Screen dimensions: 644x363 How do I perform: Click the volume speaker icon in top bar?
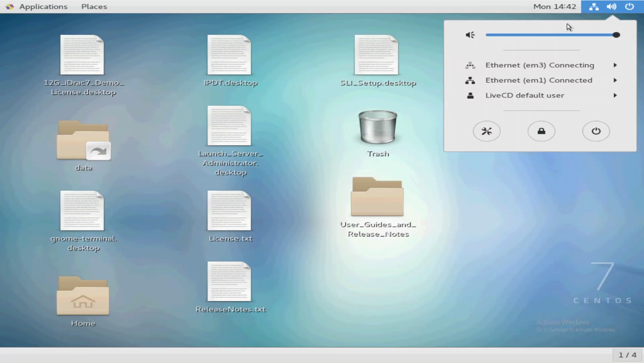(x=611, y=6)
